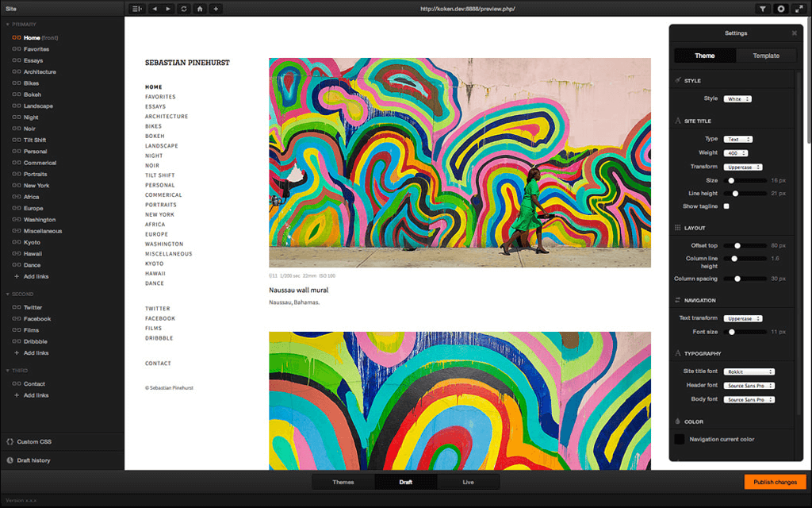Collapse the PRIMARY navigation group

pos(8,25)
